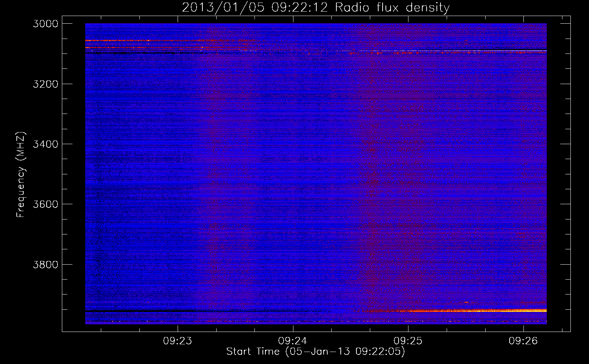This screenshot has height=364, width=589.
Task: Click the 09:26 time tick label
Action: click(x=523, y=341)
